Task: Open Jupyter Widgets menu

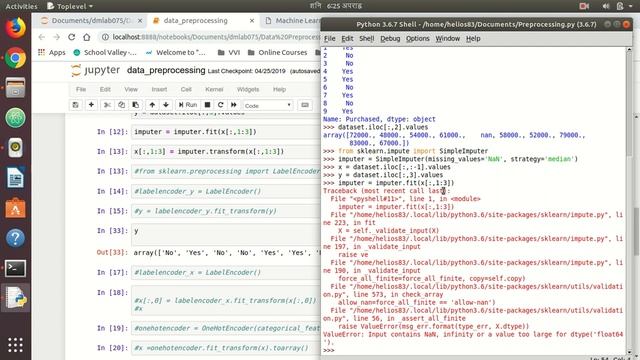Action: point(248,89)
